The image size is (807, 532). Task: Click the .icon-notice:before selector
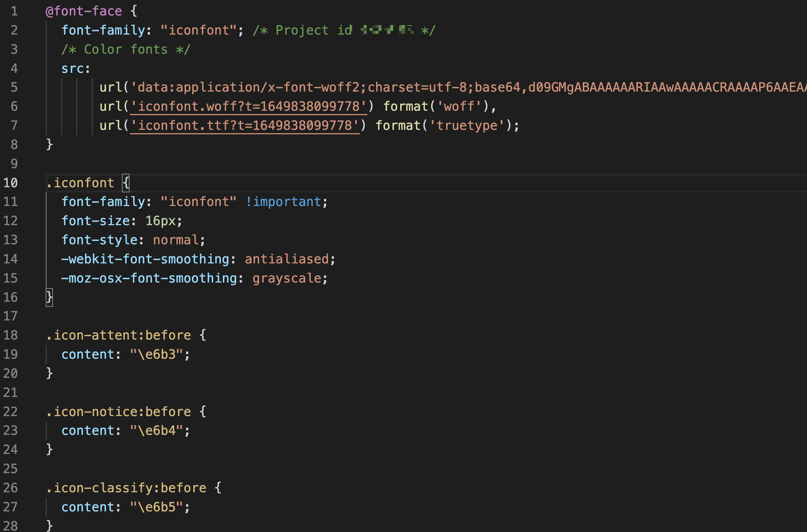pyautogui.click(x=119, y=412)
